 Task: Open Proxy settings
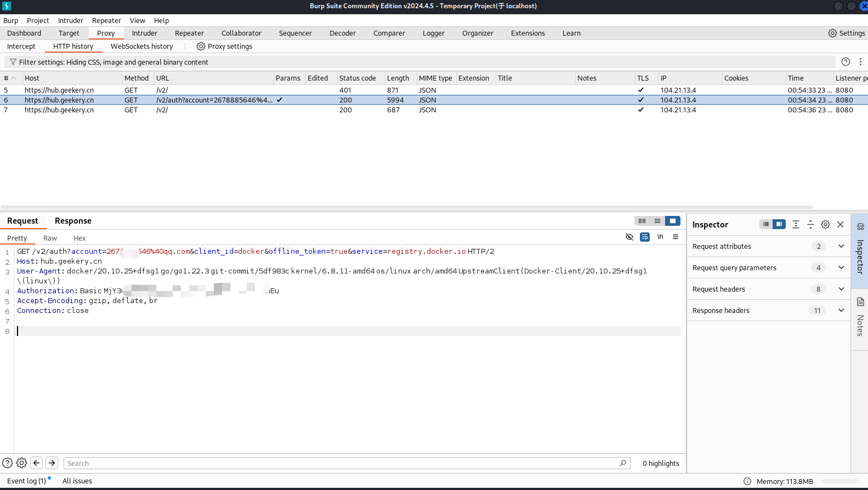tap(224, 47)
